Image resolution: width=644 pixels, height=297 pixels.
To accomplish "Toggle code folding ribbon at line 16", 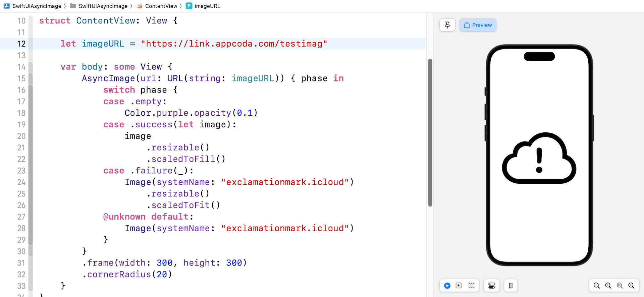I will pyautogui.click(x=31, y=90).
